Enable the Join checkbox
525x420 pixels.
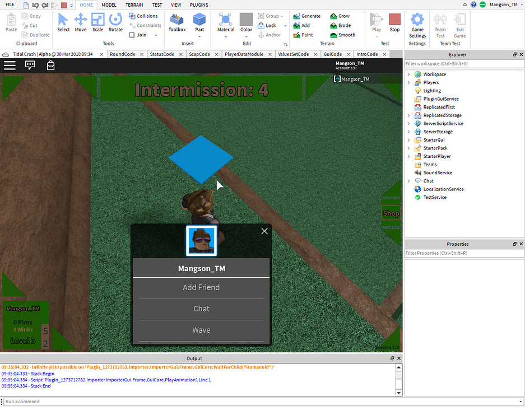pos(132,35)
